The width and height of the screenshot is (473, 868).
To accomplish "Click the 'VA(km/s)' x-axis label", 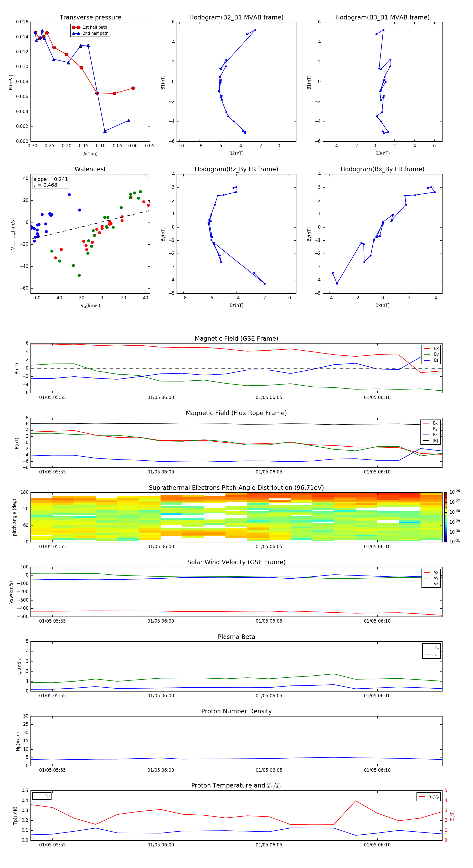I will [90, 306].
